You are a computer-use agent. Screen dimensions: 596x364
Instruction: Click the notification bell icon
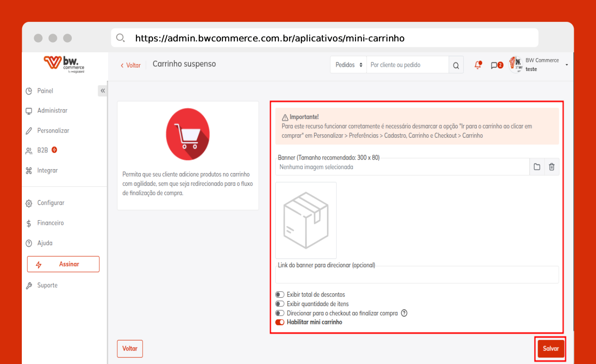[x=478, y=65]
